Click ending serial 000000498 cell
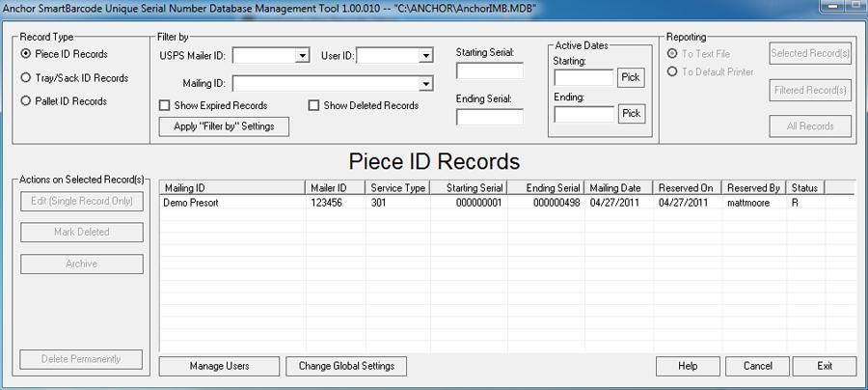 click(x=556, y=203)
